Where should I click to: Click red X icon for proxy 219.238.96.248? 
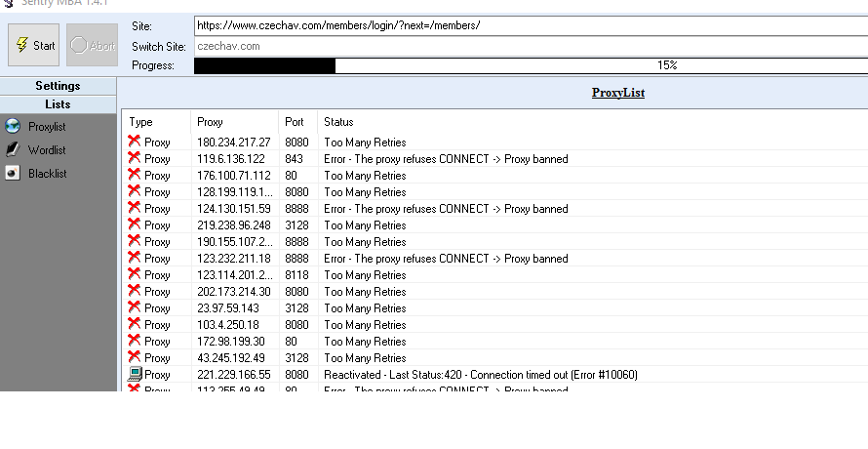coord(134,224)
